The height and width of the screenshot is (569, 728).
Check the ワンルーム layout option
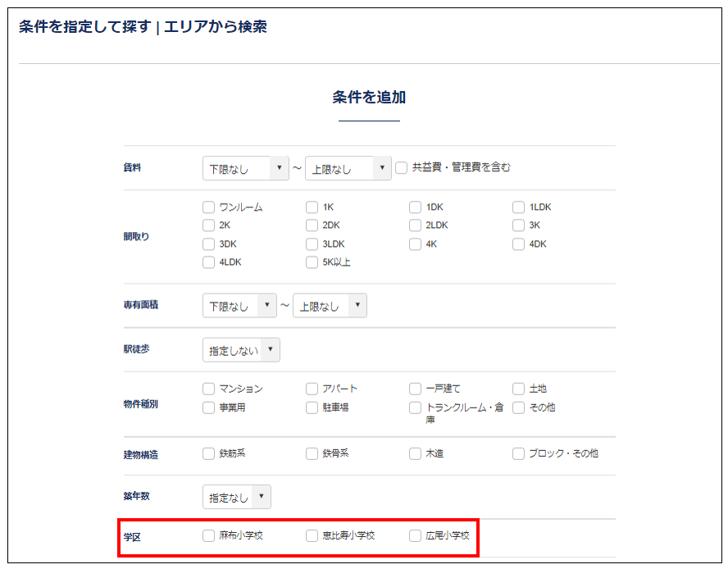pyautogui.click(x=208, y=207)
